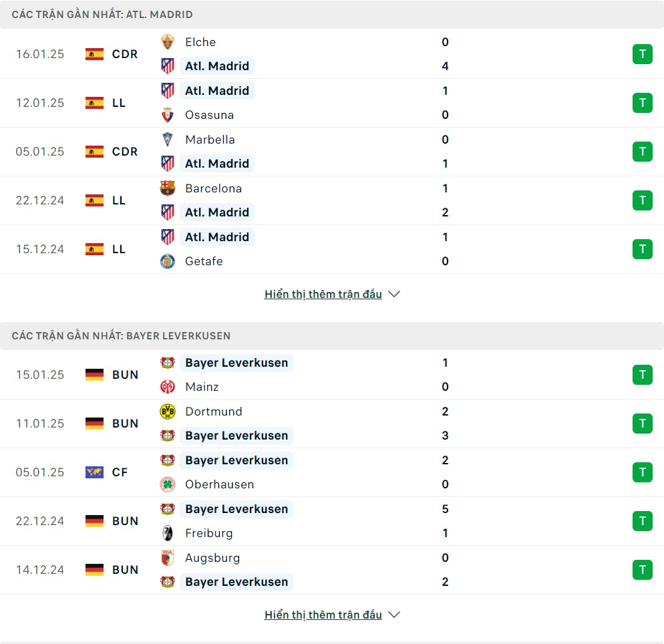Open Bayer Leverkusen team name on Freiburg match
The height and width of the screenshot is (644, 664).
[236, 509]
